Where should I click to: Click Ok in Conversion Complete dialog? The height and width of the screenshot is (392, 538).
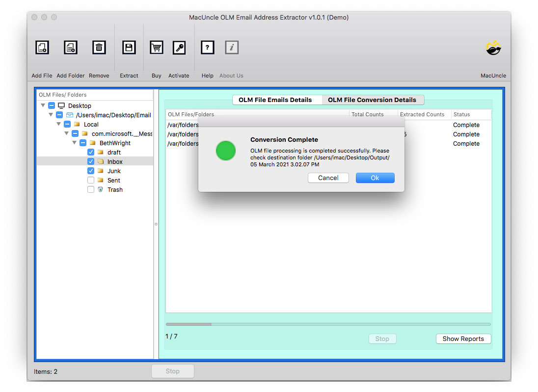coord(375,178)
